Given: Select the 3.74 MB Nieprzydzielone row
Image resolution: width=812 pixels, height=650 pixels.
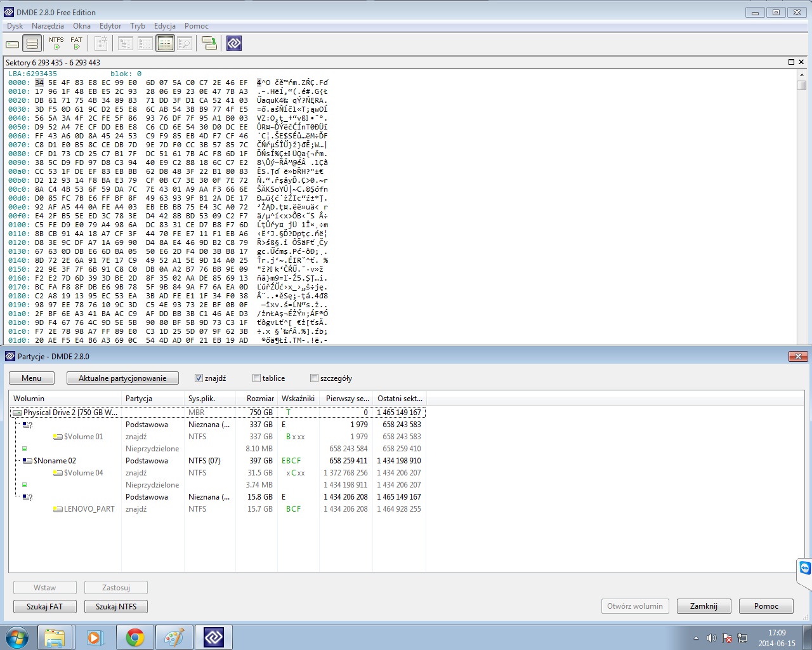Looking at the screenshot, I should pyautogui.click(x=218, y=485).
